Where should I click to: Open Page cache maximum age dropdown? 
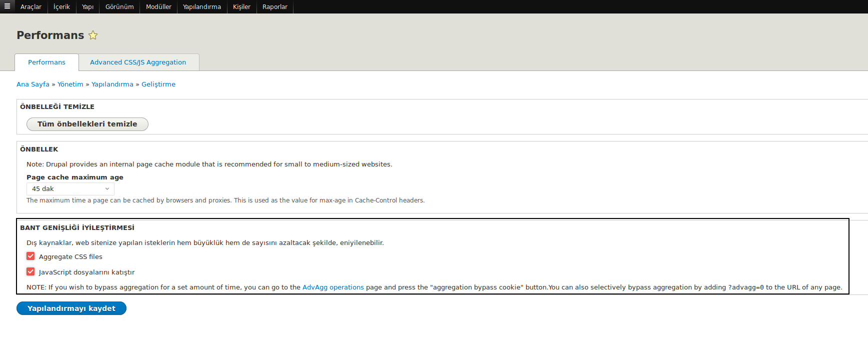[x=70, y=189]
